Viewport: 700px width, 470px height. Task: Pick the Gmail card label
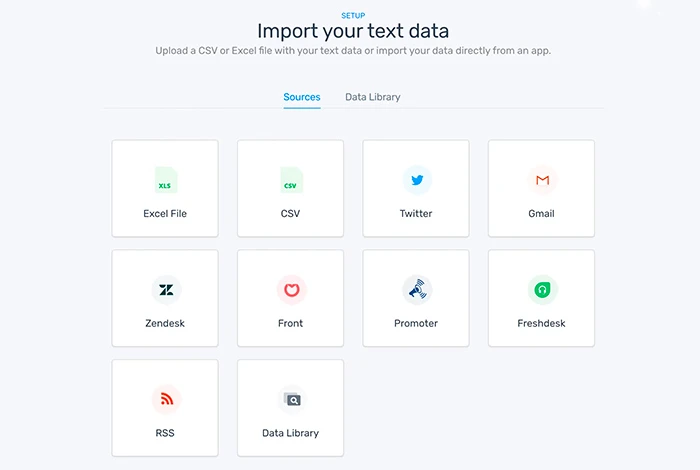tap(541, 213)
